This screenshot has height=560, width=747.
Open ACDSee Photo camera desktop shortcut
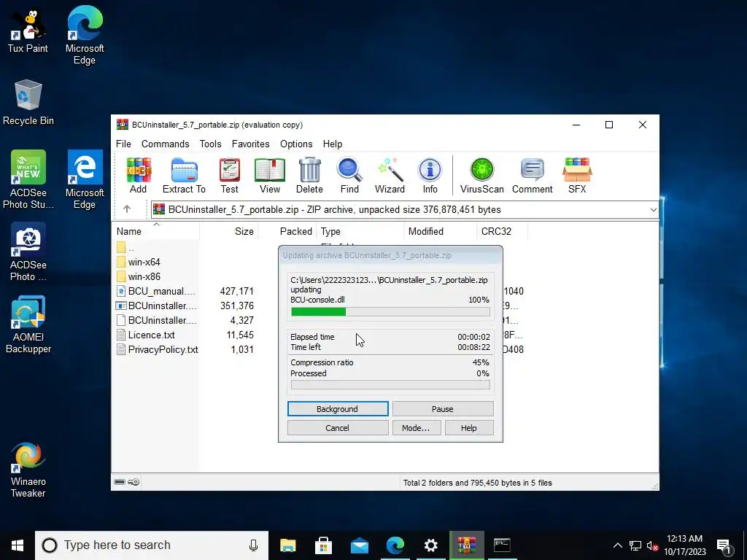pos(28,252)
